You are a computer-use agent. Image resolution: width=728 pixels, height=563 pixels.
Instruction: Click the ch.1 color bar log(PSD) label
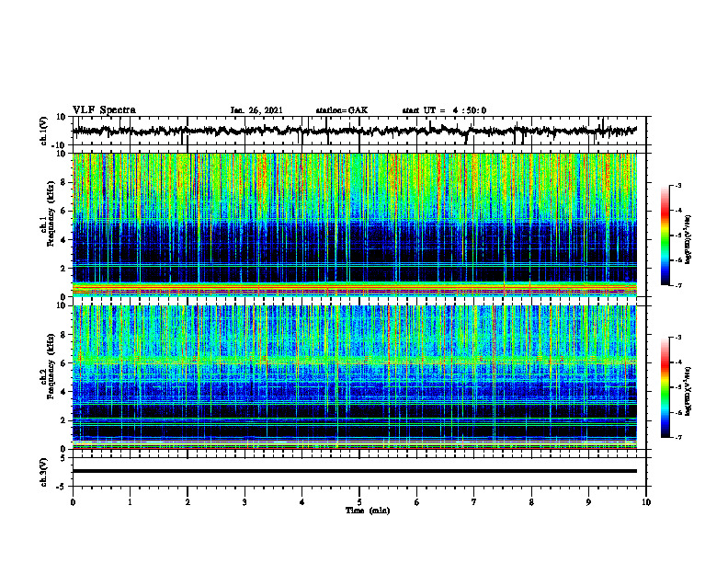click(688, 240)
